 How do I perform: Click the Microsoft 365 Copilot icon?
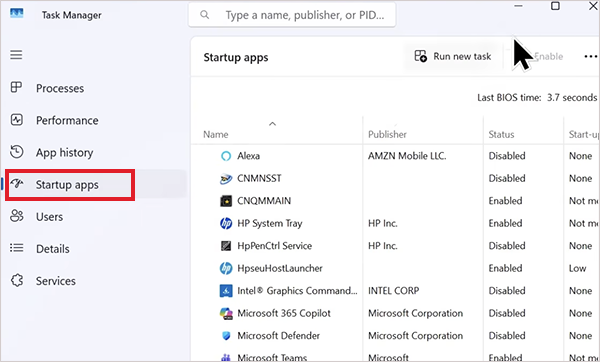coord(226,313)
